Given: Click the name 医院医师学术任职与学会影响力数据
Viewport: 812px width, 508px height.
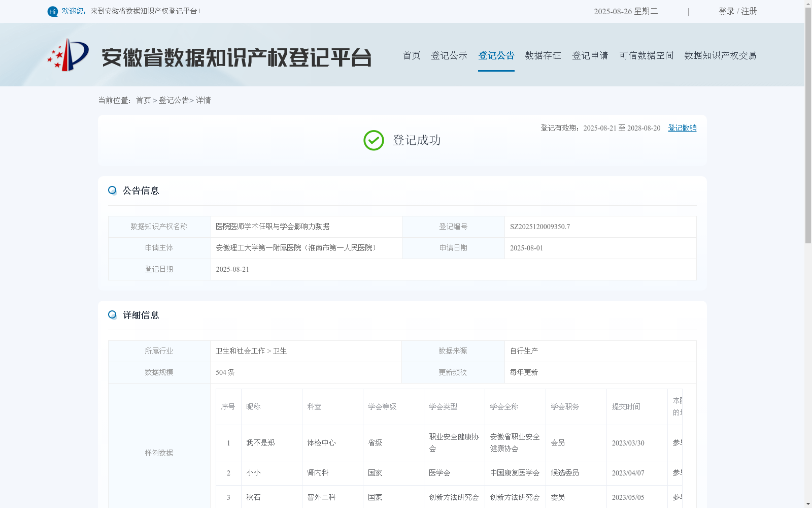Looking at the screenshot, I should tap(273, 227).
